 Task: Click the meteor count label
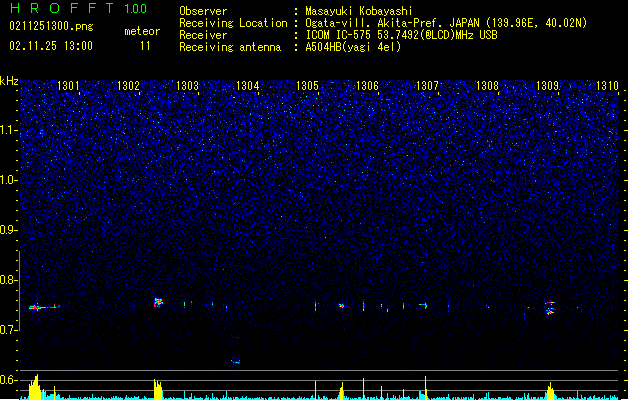pos(142,31)
